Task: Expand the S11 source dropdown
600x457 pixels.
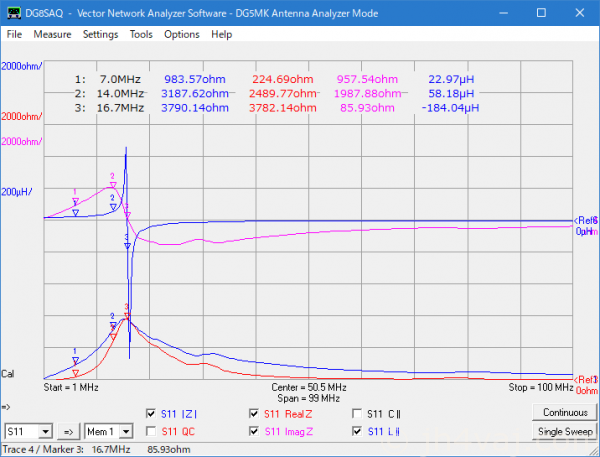Action: coord(46,432)
